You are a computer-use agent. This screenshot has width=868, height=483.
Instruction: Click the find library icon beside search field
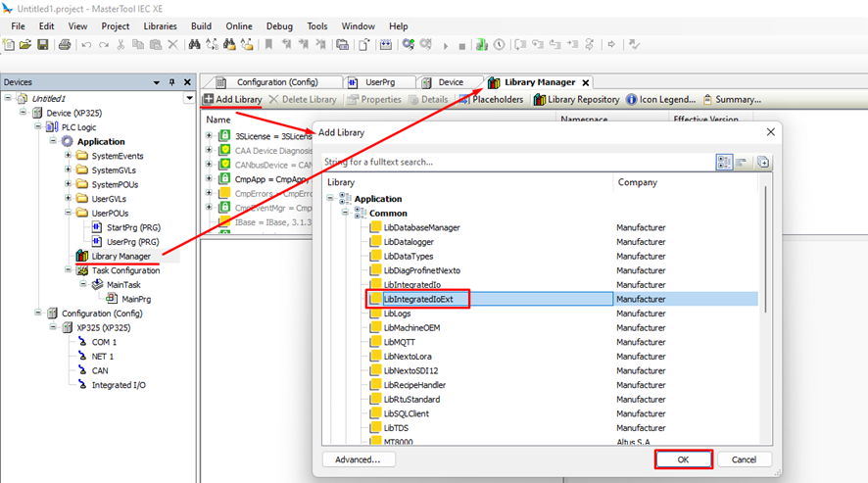(763, 162)
